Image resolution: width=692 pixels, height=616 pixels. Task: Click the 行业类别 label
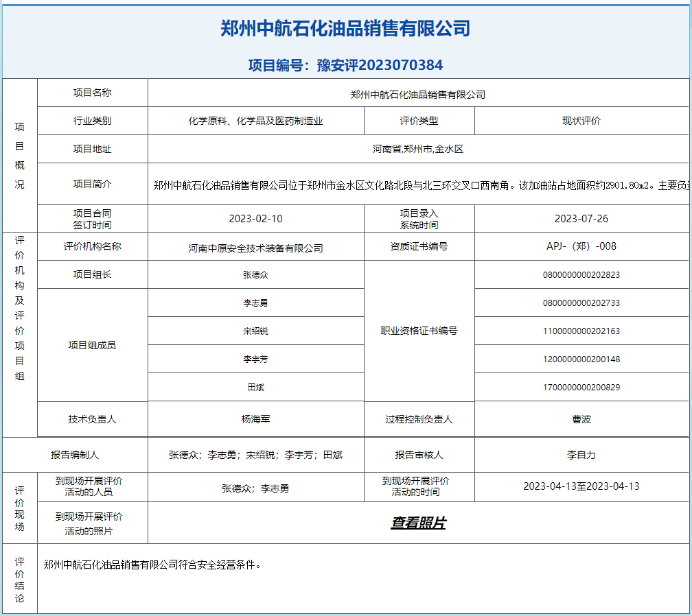(92, 121)
